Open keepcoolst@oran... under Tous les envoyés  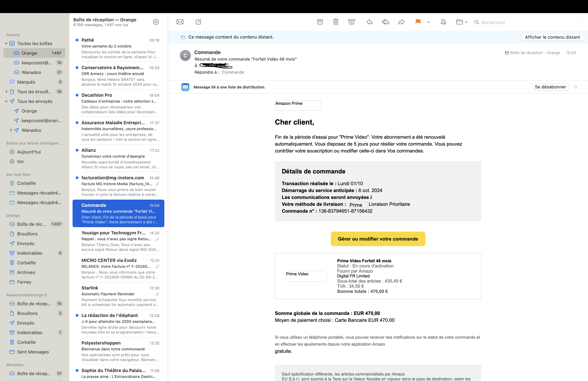coord(34,121)
